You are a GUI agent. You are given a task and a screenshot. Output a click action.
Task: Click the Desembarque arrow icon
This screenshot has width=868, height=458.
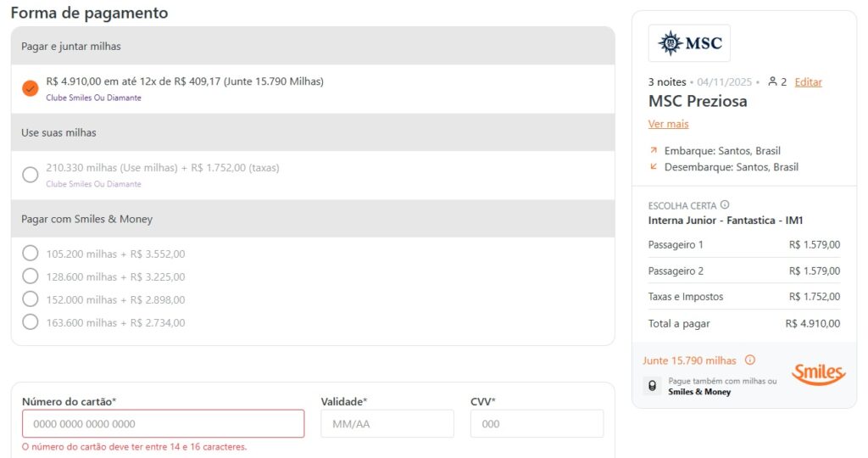click(x=654, y=167)
